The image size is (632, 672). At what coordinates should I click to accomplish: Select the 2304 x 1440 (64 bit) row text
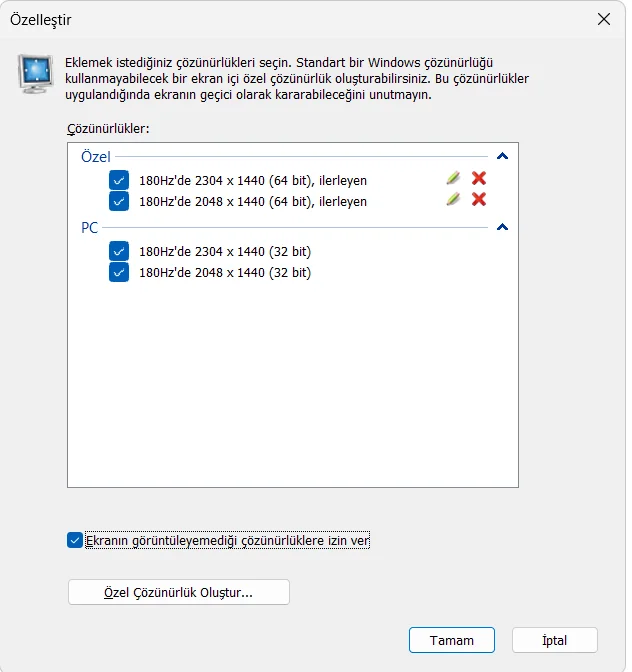point(252,180)
